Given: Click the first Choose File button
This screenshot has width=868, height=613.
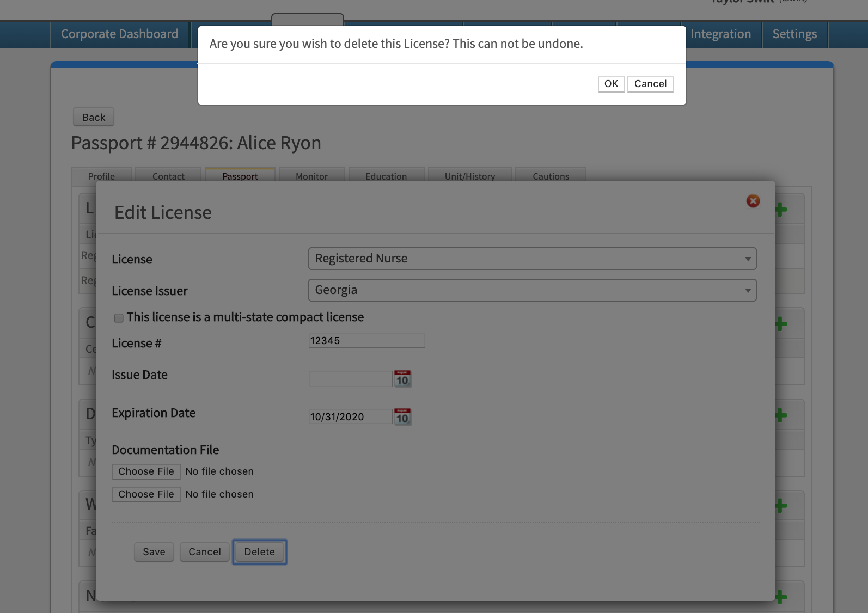Looking at the screenshot, I should click(146, 471).
